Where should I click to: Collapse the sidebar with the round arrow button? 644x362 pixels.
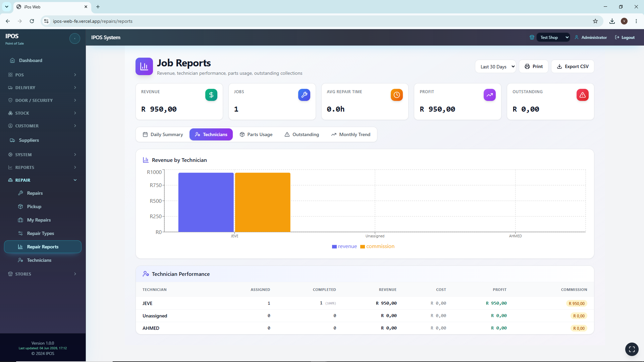click(74, 39)
